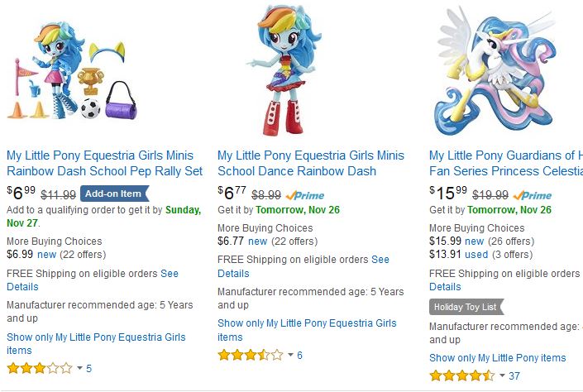Expand rating dropdown arrow next to 5 reviews

(x=79, y=368)
